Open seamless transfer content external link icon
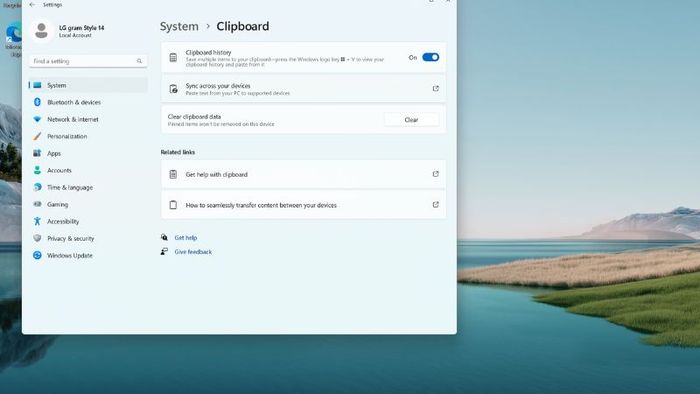Image resolution: width=700 pixels, height=394 pixels. pos(435,205)
